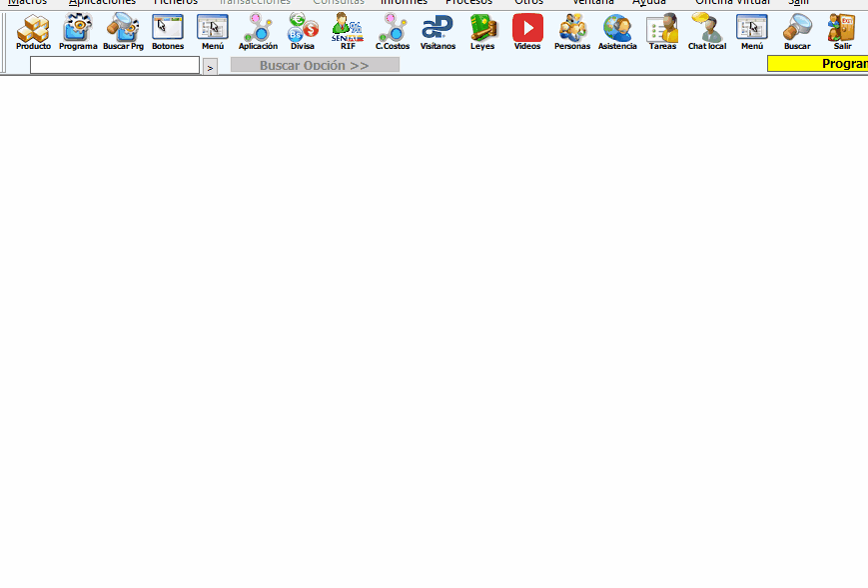Open Buscar Prg search tool
The height and width of the screenshot is (588, 868).
coord(123,30)
